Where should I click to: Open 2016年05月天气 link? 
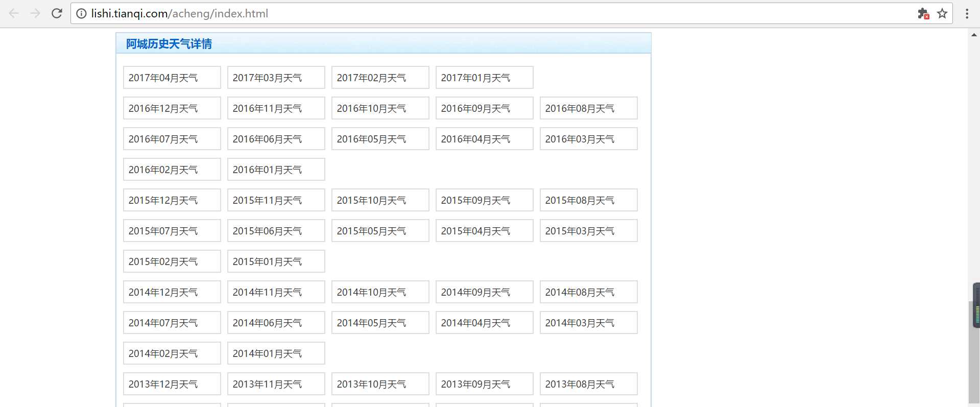[380, 139]
